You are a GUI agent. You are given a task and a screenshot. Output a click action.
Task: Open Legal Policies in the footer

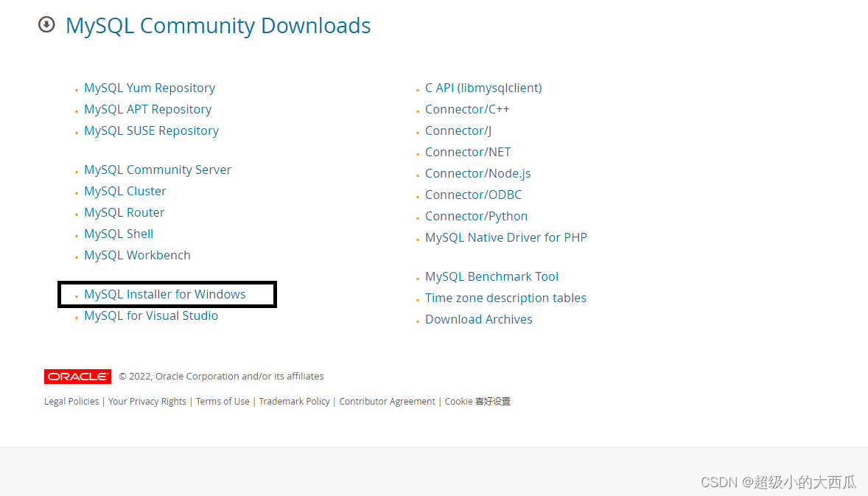(71, 402)
